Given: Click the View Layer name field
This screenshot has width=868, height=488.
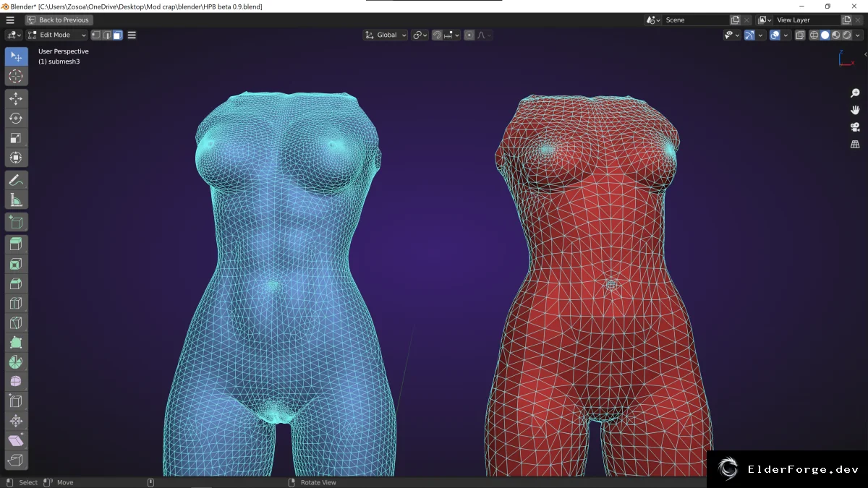Looking at the screenshot, I should pyautogui.click(x=808, y=20).
